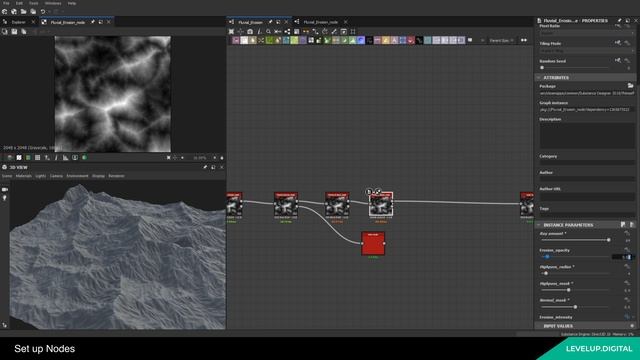
Task: Pin the Fluvial_Erosion_node 2D view tab
Action: coord(93,22)
